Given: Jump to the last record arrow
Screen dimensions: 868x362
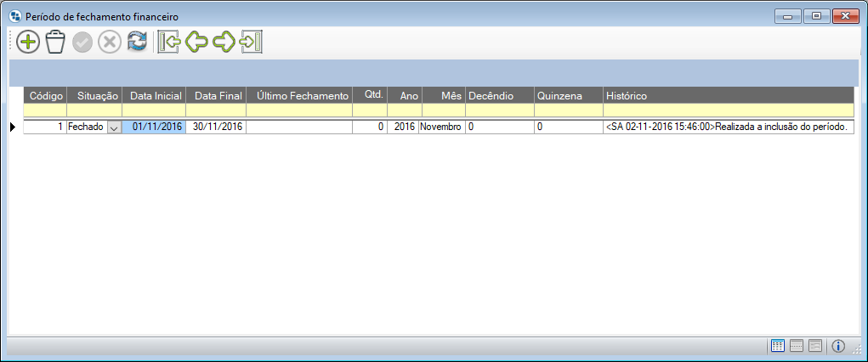Looking at the screenshot, I should 251,42.
